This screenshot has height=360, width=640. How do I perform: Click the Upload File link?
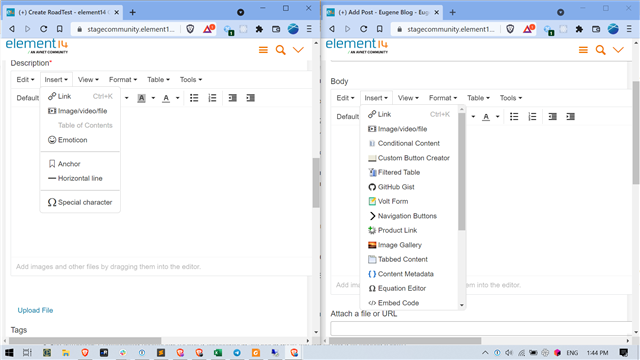click(x=35, y=310)
